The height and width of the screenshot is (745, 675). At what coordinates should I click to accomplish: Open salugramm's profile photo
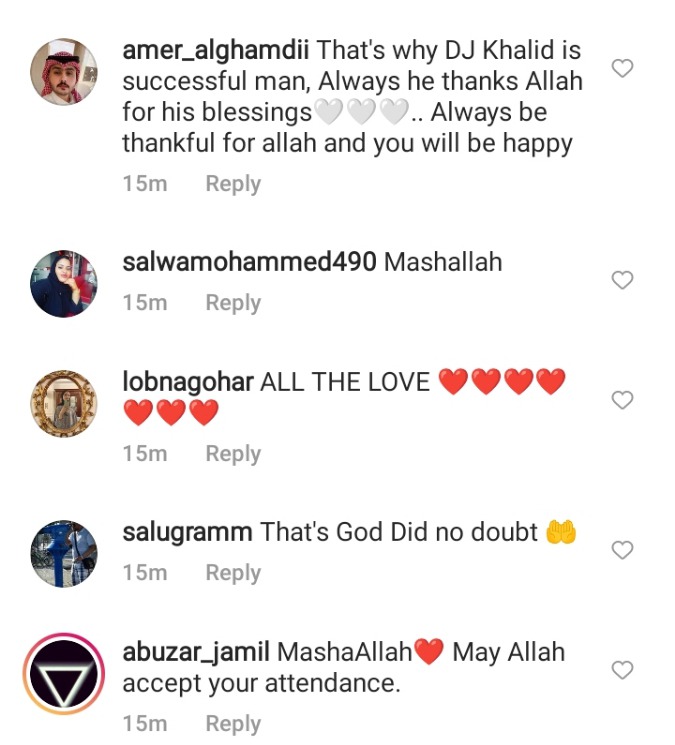[64, 554]
